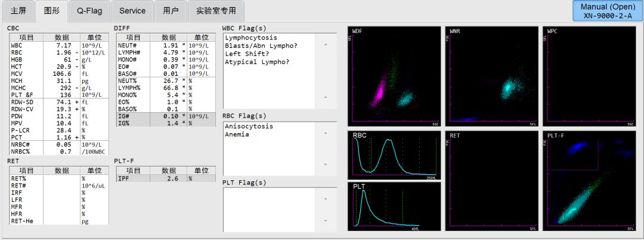Click the PDW row
This screenshot has width=644, height=240.
[x=60, y=116]
